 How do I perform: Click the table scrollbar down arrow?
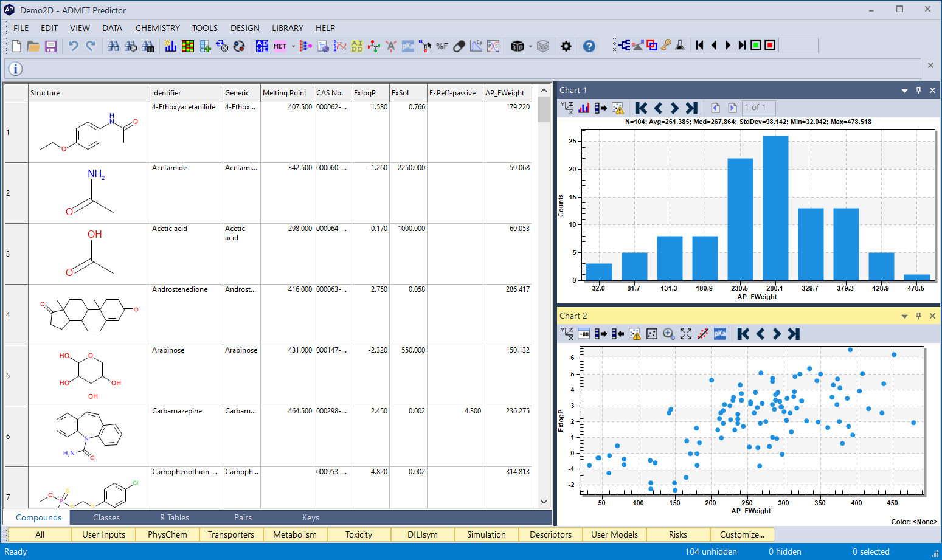[544, 502]
